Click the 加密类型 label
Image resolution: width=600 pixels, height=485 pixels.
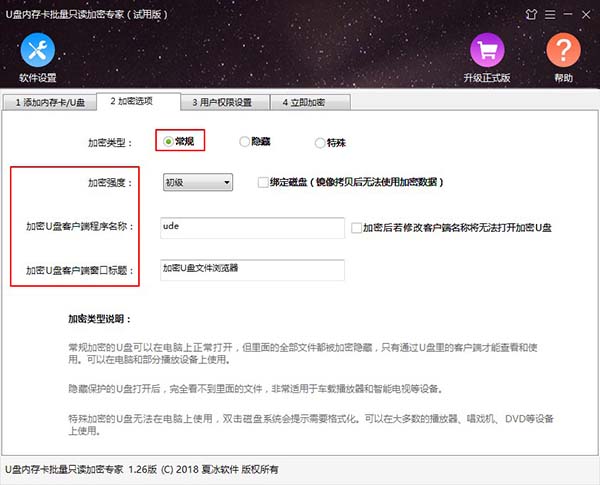110,143
